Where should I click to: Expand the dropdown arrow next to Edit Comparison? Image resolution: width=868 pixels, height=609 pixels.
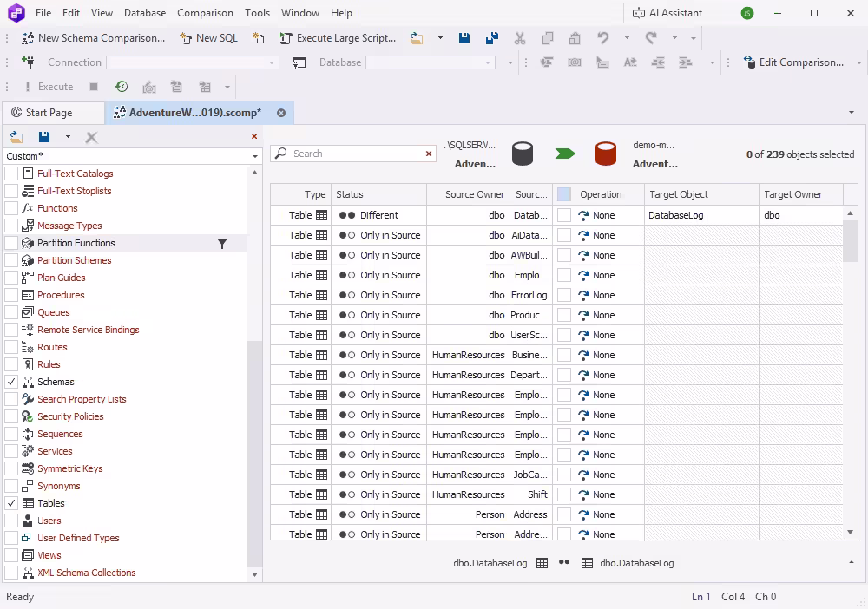[x=859, y=62]
